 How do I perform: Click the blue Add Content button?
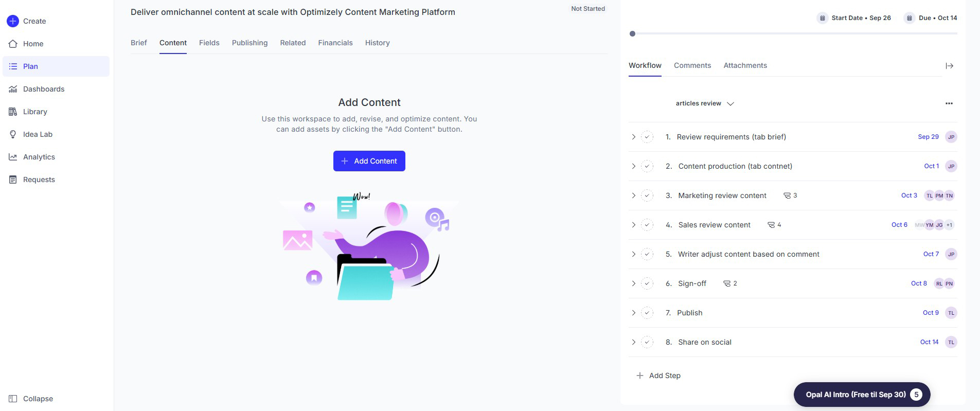tap(369, 161)
